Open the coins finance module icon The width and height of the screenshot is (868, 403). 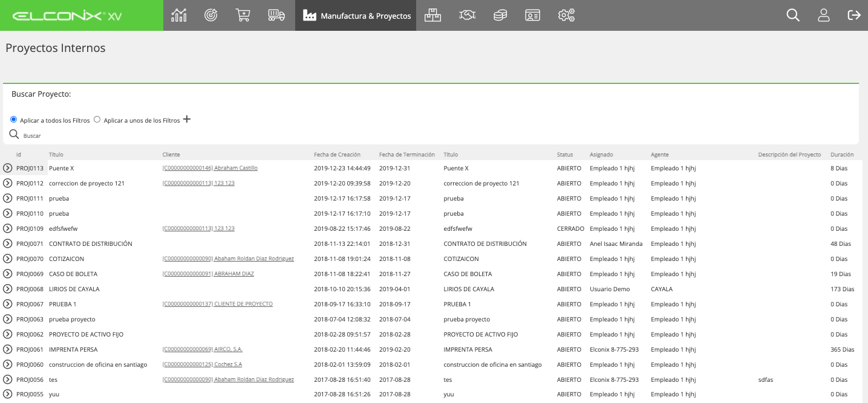coord(500,15)
